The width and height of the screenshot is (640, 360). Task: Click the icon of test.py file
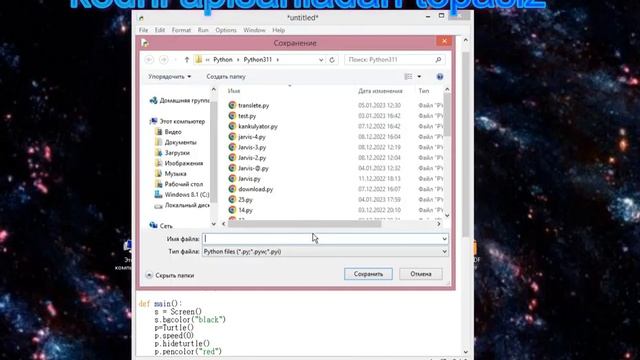click(x=232, y=116)
